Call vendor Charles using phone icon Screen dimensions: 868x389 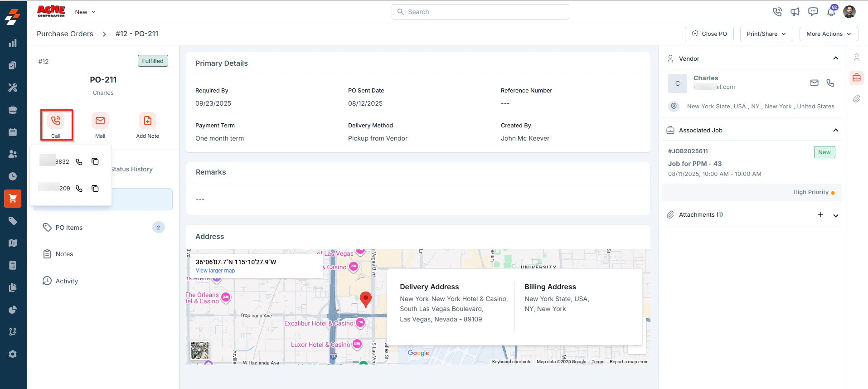[x=830, y=83]
